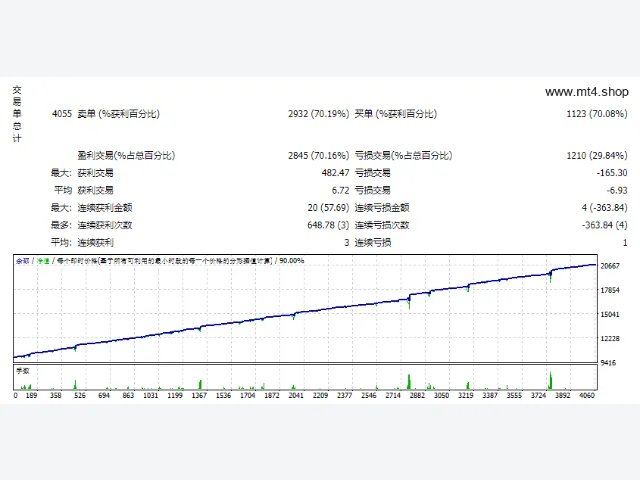Screen dimensions: 640x480
Task: Select the average profit trade value 6.72
Action: click(x=340, y=191)
